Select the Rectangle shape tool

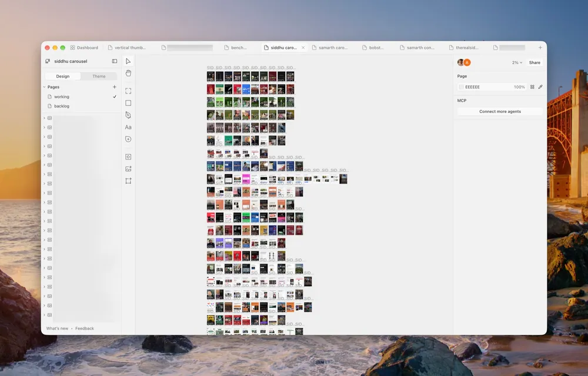[128, 103]
